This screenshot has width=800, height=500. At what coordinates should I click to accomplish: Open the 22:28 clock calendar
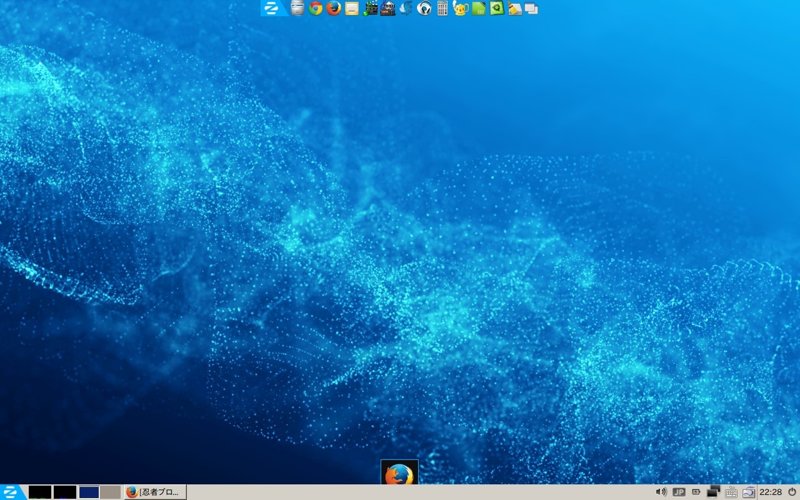tap(770, 492)
